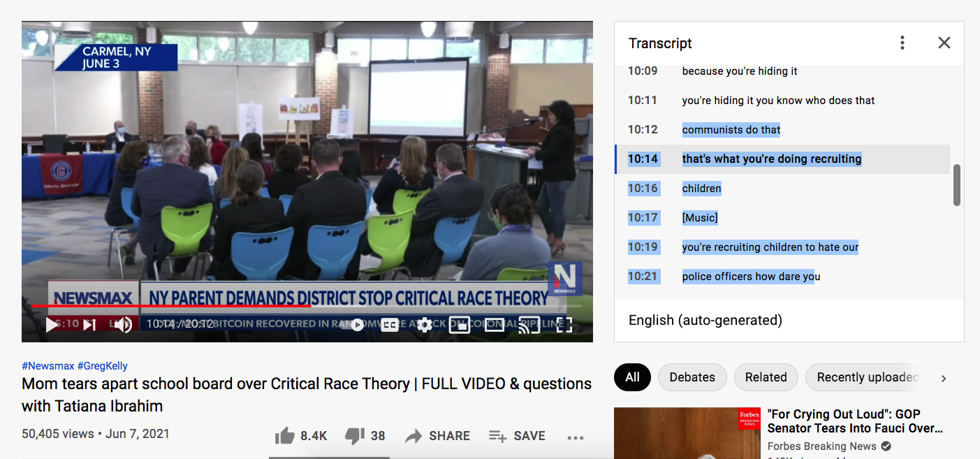Select the [Music] transcript line
Viewport: 980px width, 459px height.
[x=782, y=218]
